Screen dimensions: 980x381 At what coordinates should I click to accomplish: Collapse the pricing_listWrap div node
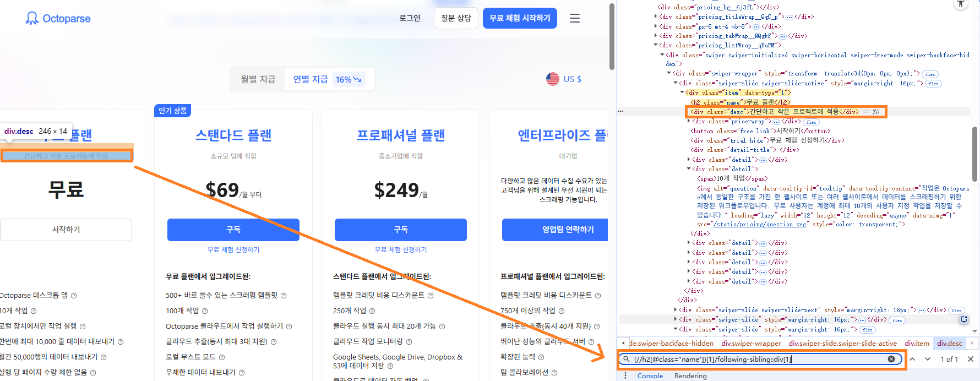tap(655, 45)
